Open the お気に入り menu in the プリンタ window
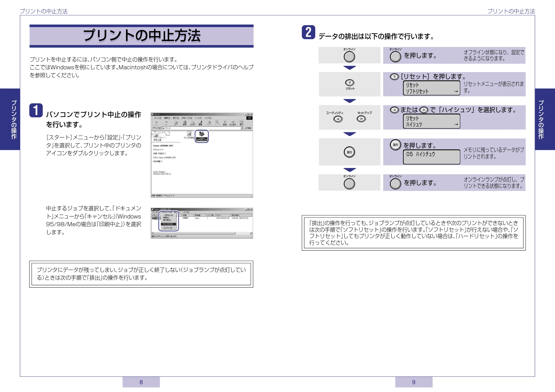 (x=187, y=118)
